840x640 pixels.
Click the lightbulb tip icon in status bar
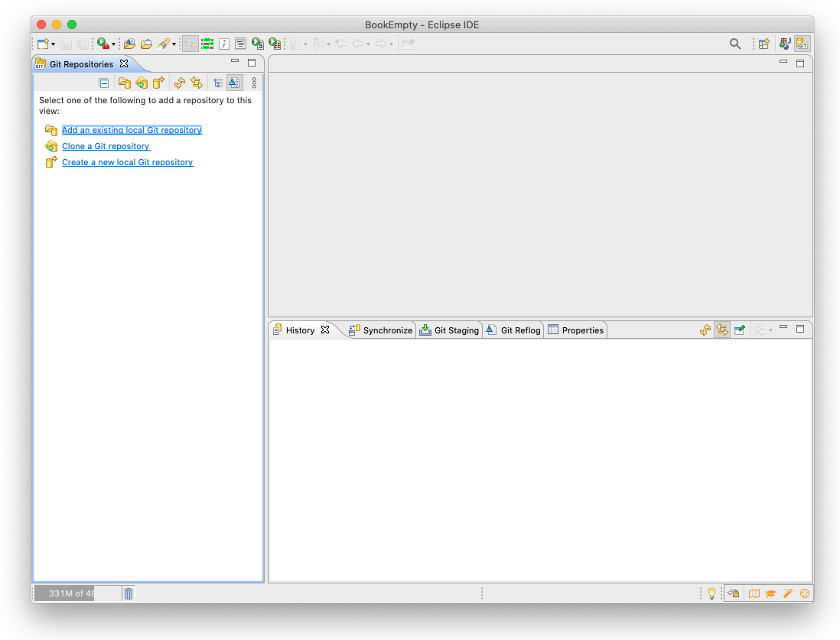pyautogui.click(x=711, y=593)
